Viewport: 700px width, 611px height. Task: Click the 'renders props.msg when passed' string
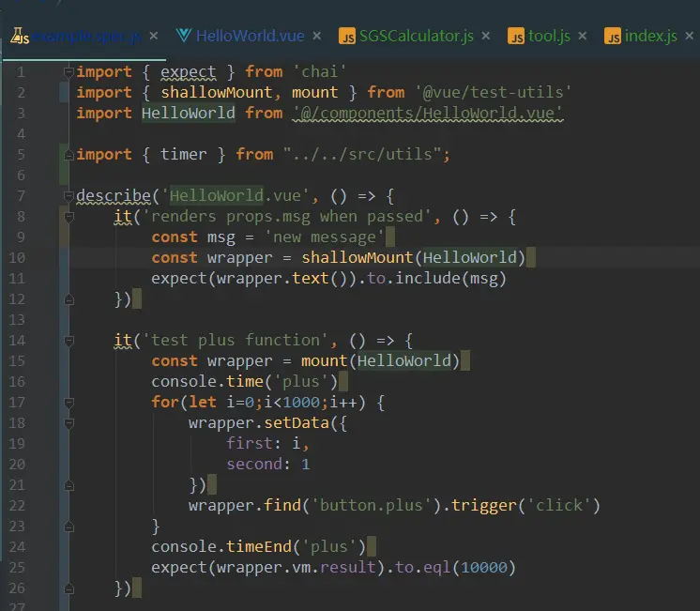(286, 217)
